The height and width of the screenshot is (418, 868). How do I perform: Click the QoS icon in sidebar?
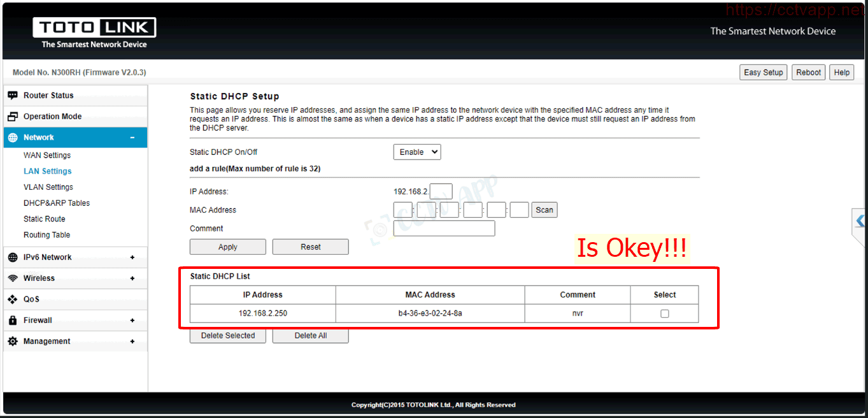13,299
